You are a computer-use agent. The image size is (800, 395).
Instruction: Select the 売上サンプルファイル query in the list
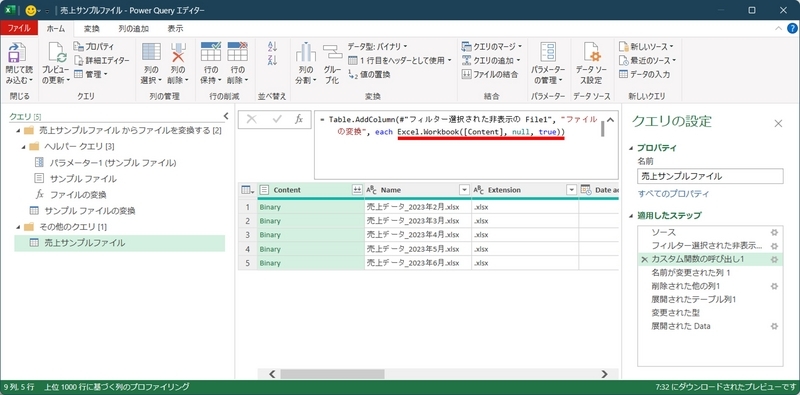119,243
